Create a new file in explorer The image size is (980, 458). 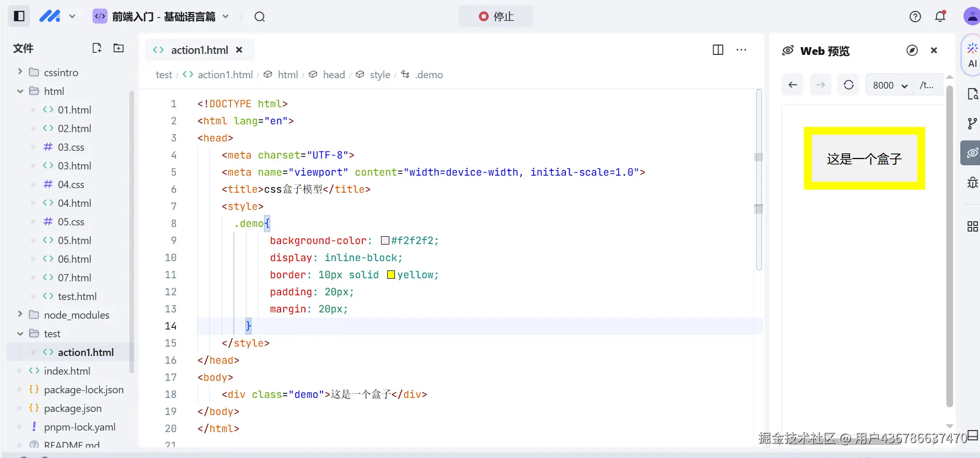[x=96, y=48]
